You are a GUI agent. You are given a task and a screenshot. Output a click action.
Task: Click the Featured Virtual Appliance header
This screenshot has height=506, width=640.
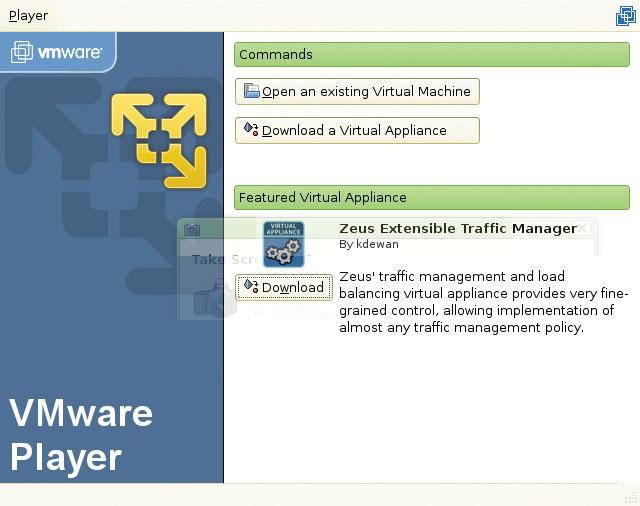pos(432,198)
